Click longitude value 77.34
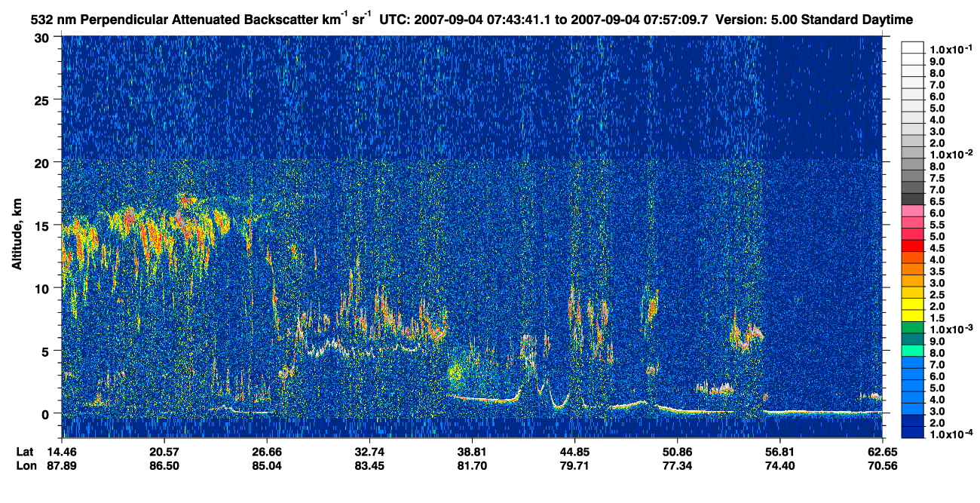Image resolution: width=980 pixels, height=503 pixels. click(x=677, y=465)
